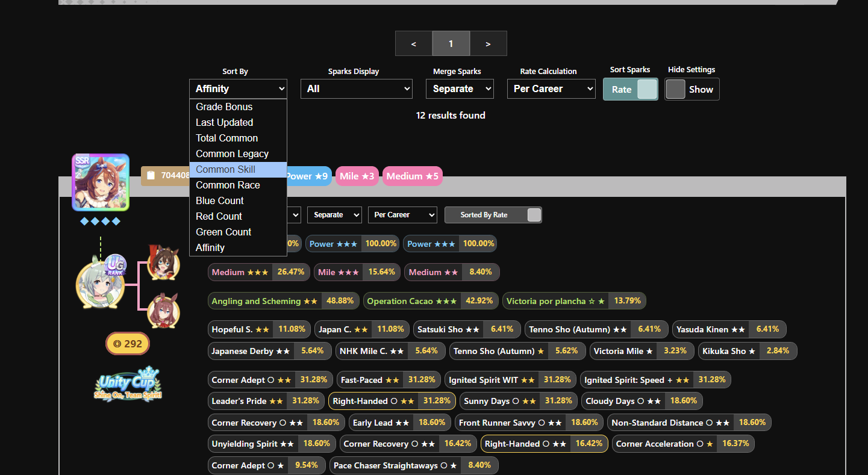Image resolution: width=868 pixels, height=475 pixels.
Task: Go to the next results page
Action: (488, 43)
